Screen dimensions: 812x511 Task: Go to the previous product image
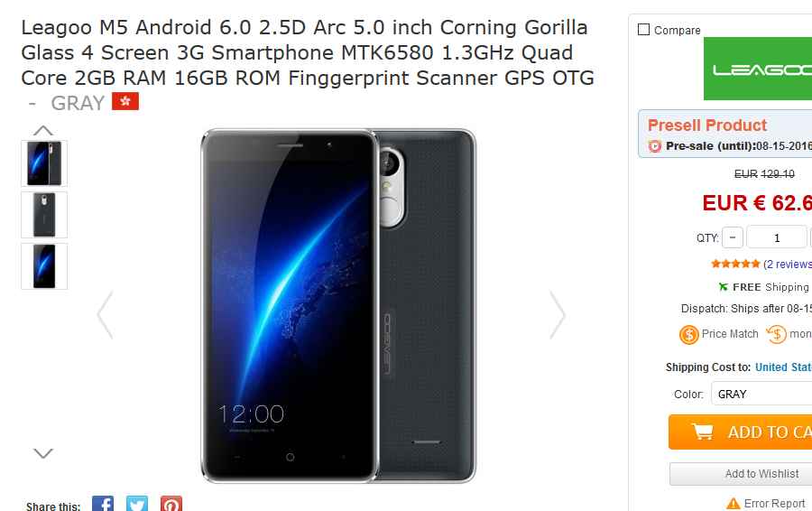(106, 314)
